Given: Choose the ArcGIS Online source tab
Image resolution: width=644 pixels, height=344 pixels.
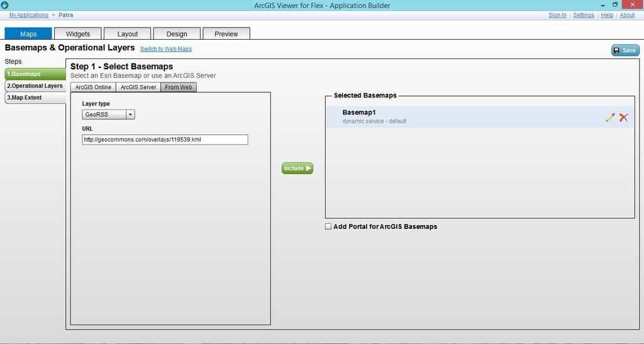Looking at the screenshot, I should point(93,87).
